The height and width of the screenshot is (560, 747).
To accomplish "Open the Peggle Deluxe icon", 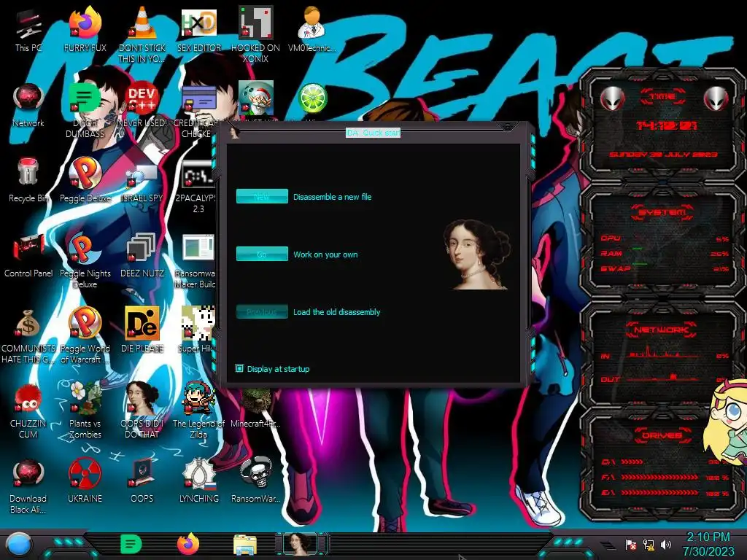I will (x=85, y=180).
